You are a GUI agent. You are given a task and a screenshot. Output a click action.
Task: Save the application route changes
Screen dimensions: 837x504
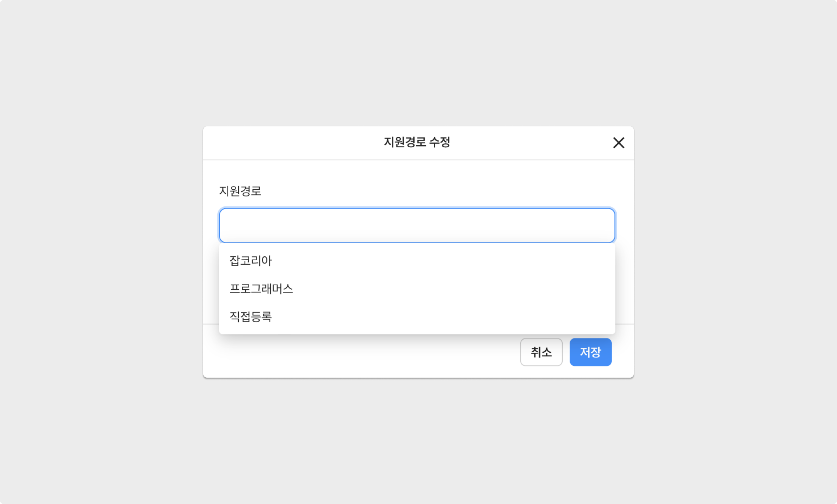point(590,352)
